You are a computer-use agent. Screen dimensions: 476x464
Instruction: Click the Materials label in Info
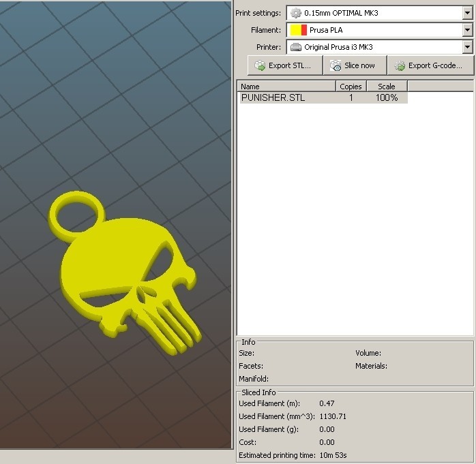point(371,366)
